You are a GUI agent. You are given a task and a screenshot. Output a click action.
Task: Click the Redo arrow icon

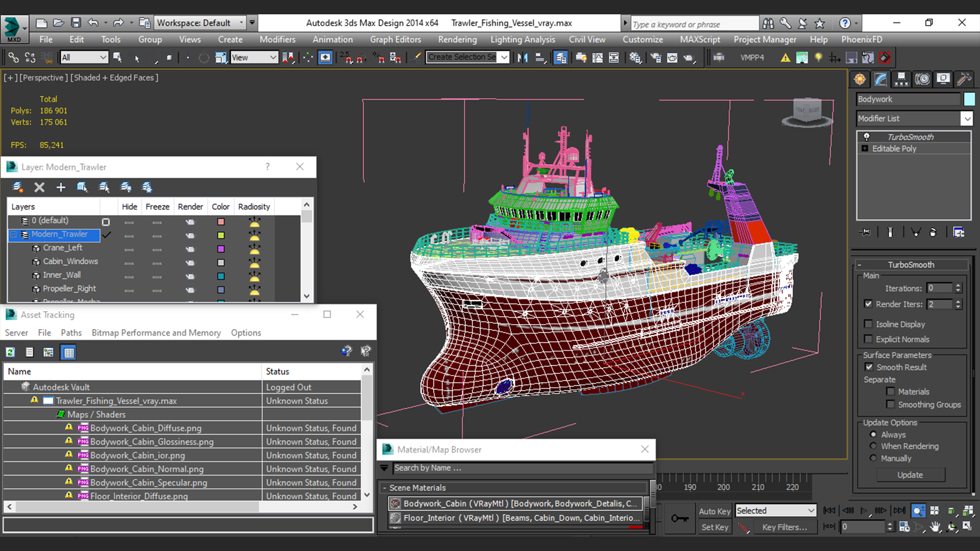point(118,23)
